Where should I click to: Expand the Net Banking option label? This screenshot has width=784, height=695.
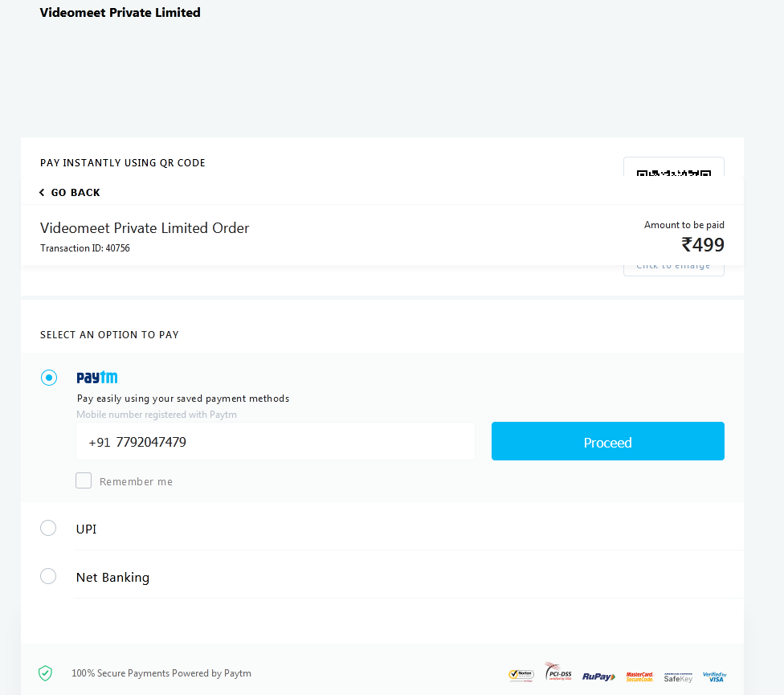coord(112,578)
